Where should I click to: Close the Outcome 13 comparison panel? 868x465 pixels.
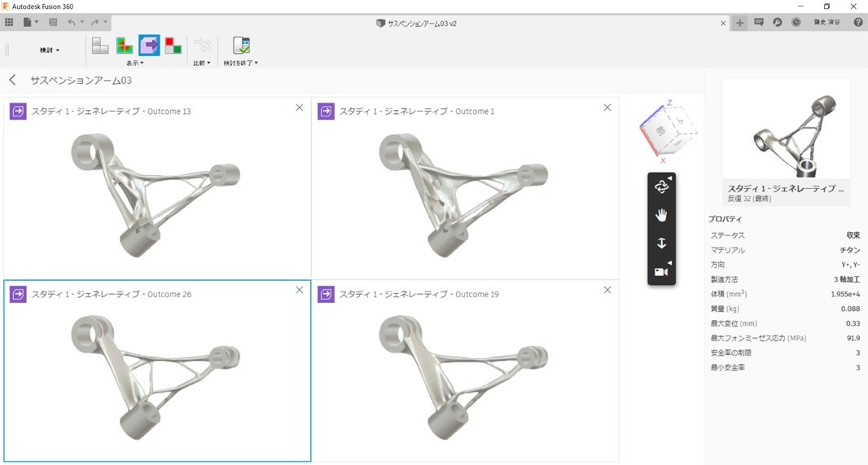[x=299, y=107]
